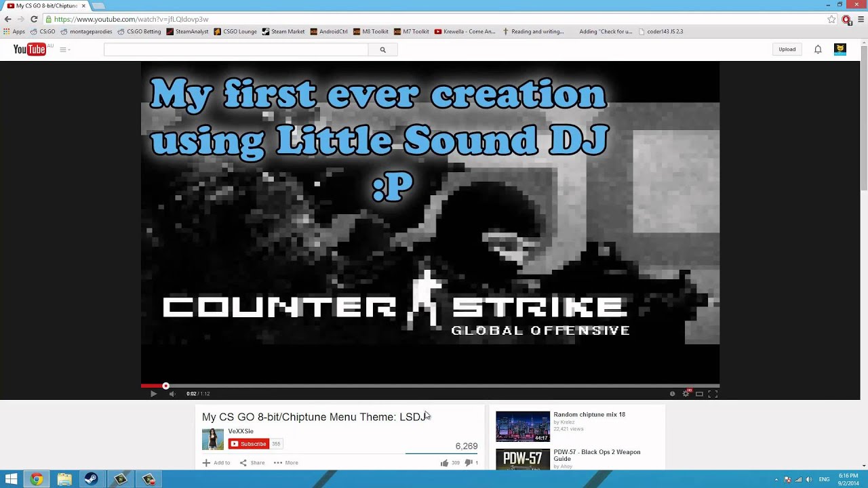Open Apps bookmarks shortcut
This screenshot has height=488, width=868.
[14, 31]
